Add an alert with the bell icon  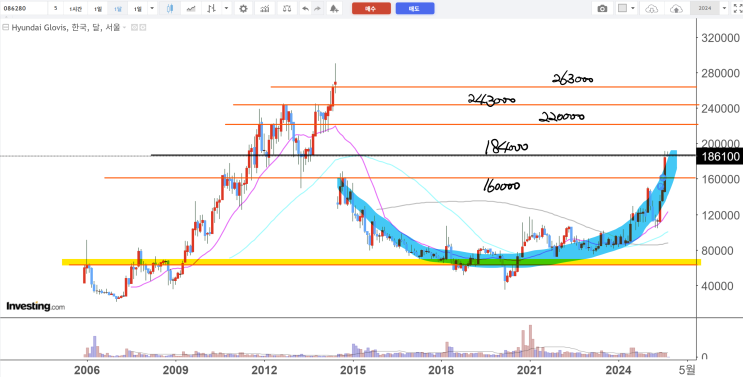point(334,9)
